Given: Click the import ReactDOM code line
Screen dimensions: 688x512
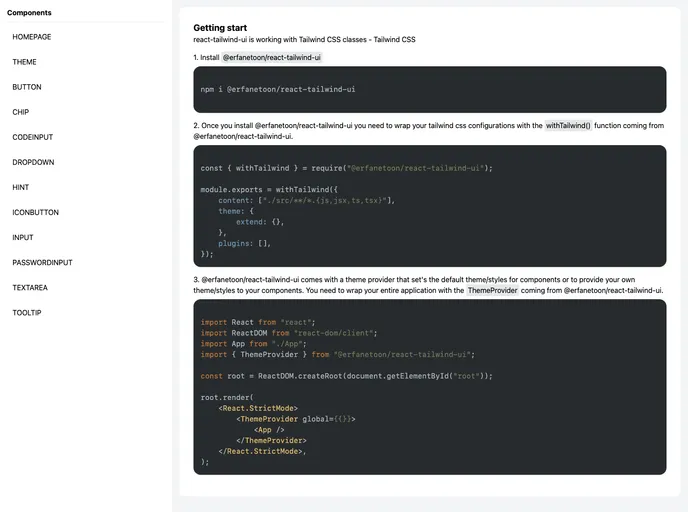Looking at the screenshot, I should coord(289,333).
